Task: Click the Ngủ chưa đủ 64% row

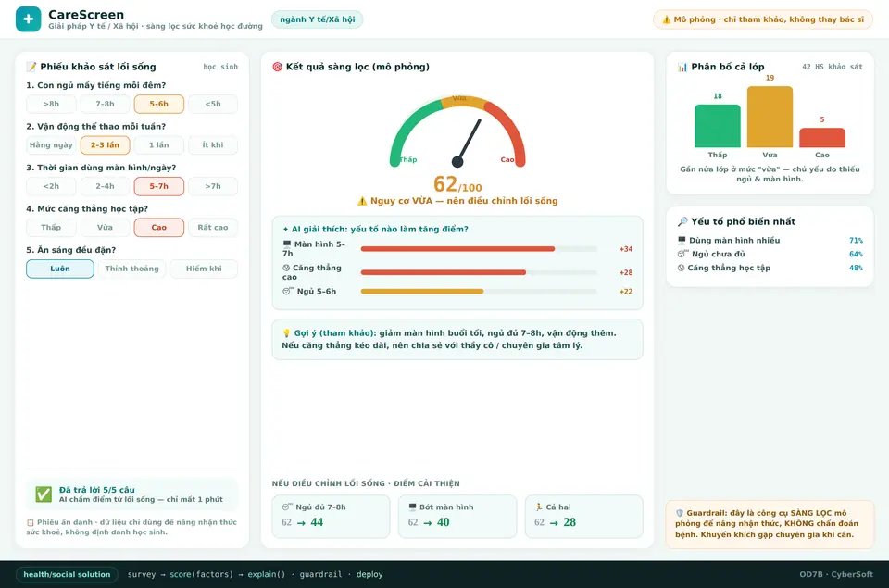Action: coord(770,254)
